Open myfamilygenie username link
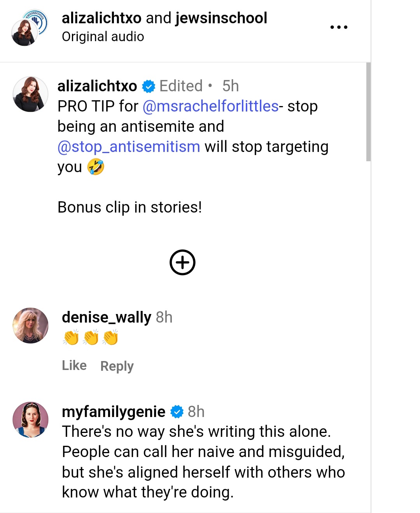The image size is (420, 513). (x=114, y=412)
